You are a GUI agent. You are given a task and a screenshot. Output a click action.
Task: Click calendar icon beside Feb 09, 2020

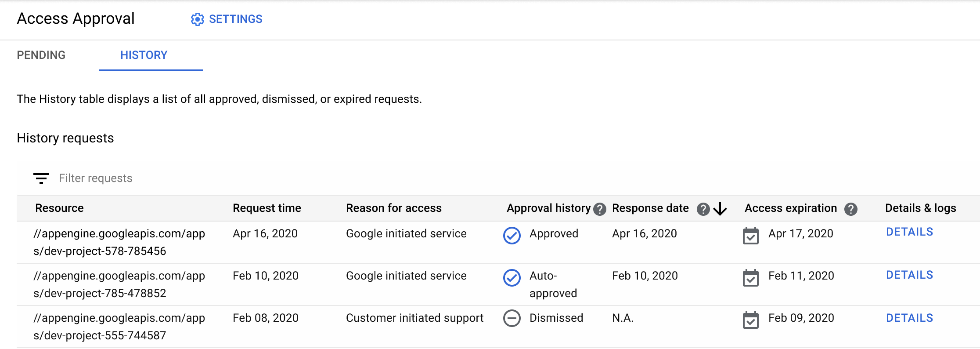[750, 320]
